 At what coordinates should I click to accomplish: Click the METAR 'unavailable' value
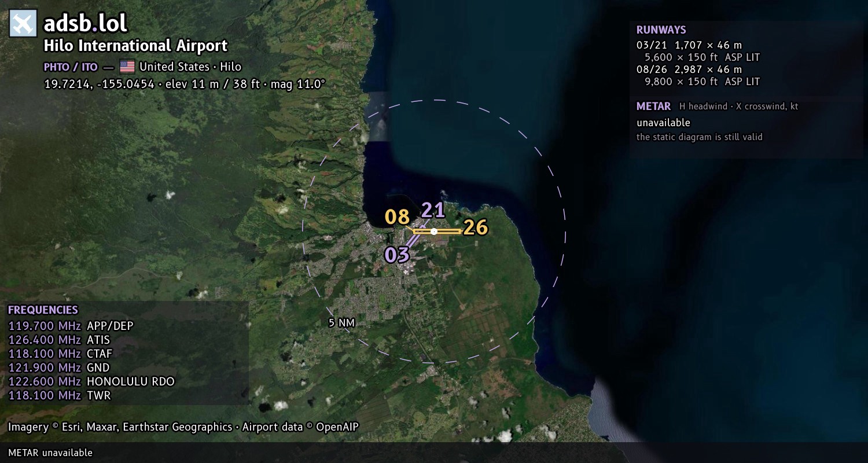click(x=663, y=123)
